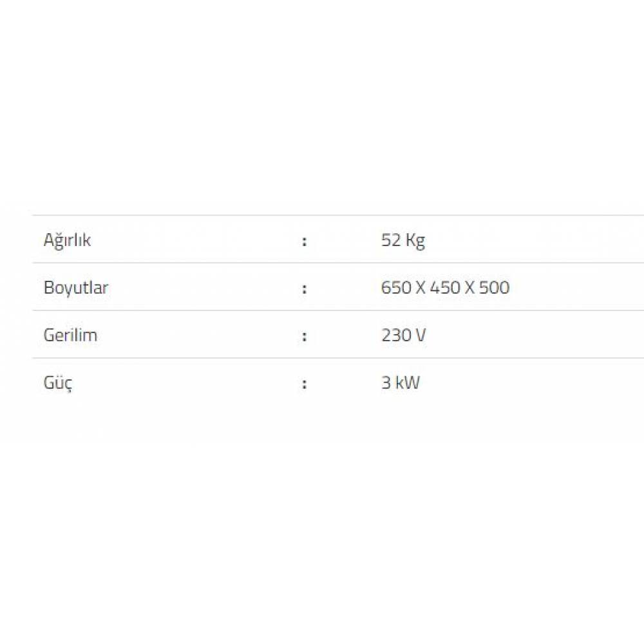
Task: Click the X between 650 and 450
Action: [420, 287]
